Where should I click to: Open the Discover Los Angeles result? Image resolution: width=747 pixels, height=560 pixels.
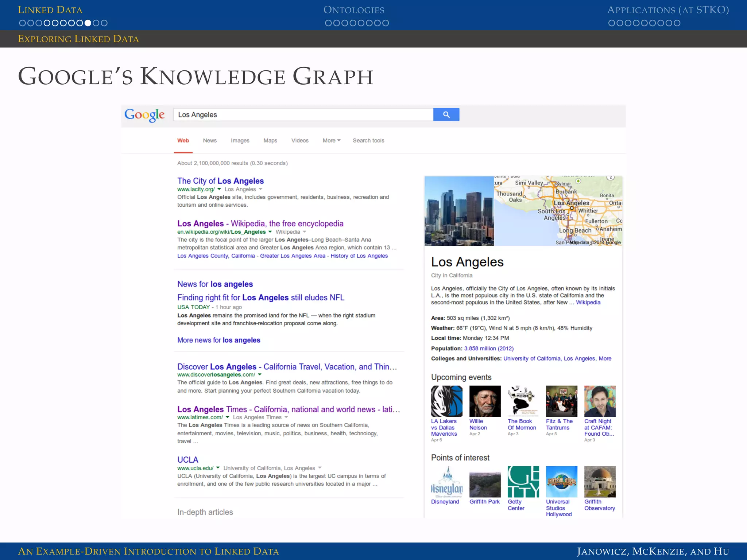(287, 367)
